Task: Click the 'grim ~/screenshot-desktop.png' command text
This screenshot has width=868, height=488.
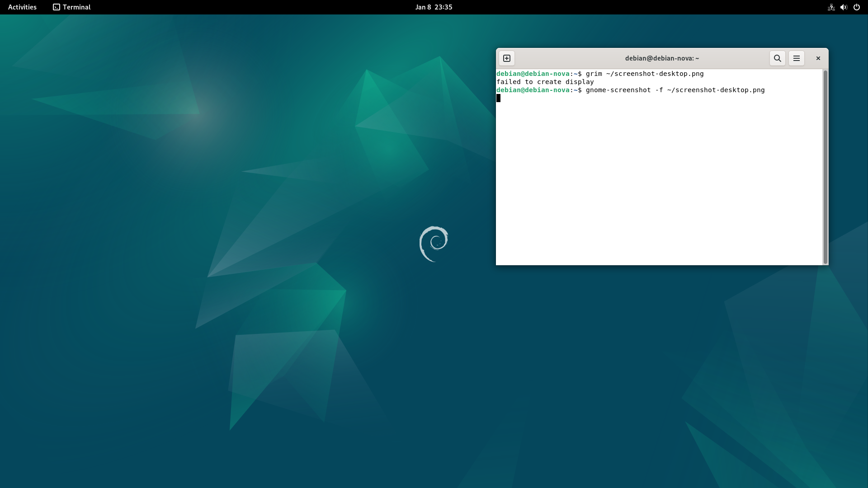Action: point(645,74)
